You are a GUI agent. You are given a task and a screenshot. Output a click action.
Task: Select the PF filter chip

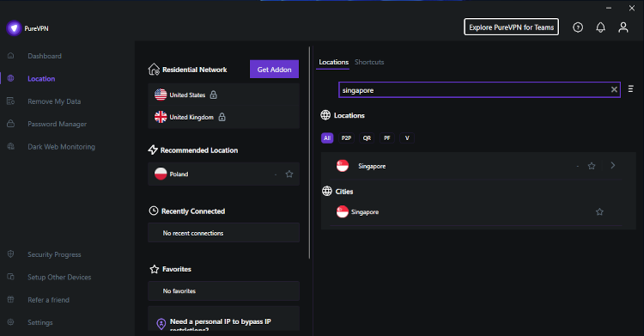pos(387,137)
